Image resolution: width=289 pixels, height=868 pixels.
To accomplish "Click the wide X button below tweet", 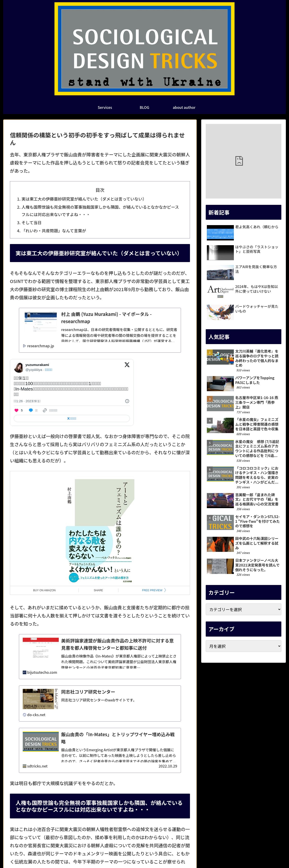I will tap(72, 418).
